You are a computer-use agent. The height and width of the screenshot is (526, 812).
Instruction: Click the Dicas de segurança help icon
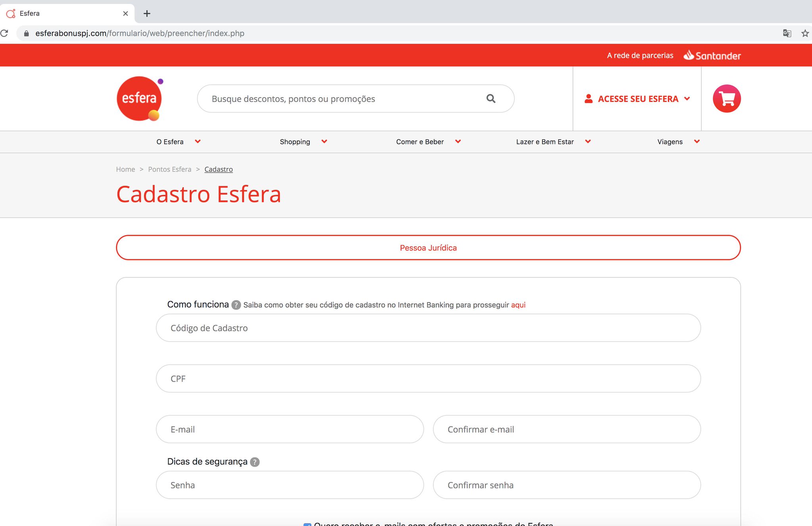tap(255, 462)
